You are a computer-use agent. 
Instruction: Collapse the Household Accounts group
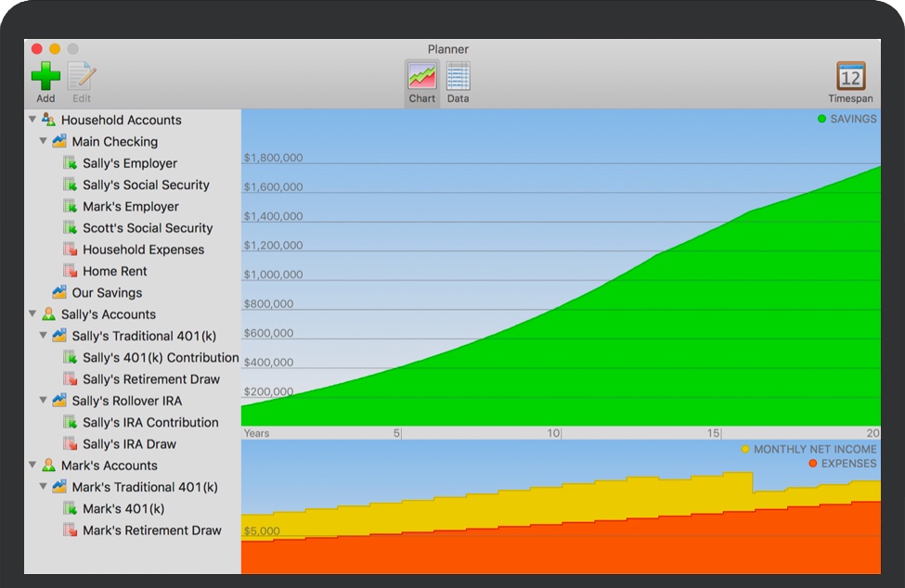click(33, 120)
